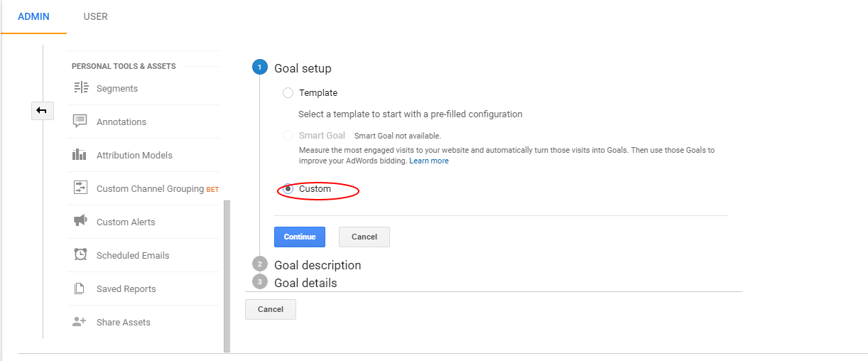
Task: Collapse step 1 Goal setup heading
Action: 303,68
